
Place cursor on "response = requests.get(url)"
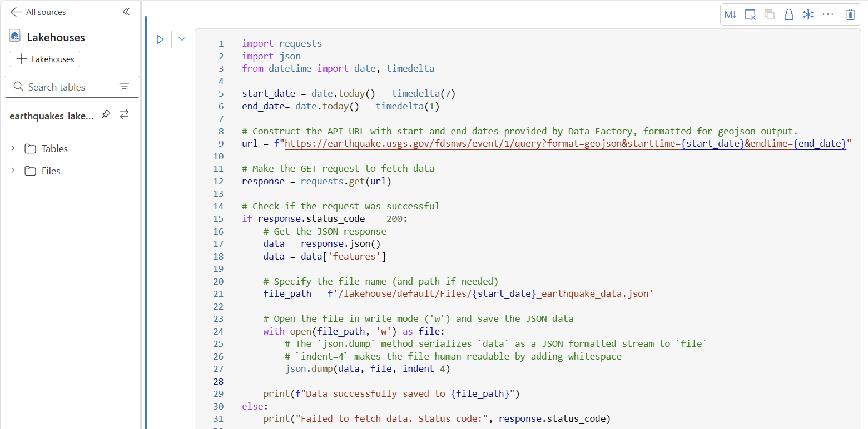pos(317,181)
